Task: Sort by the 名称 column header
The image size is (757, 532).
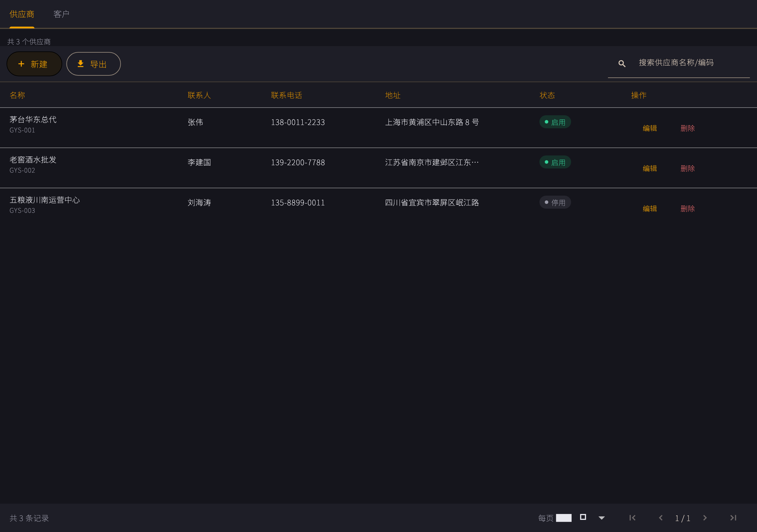Action: click(x=17, y=95)
